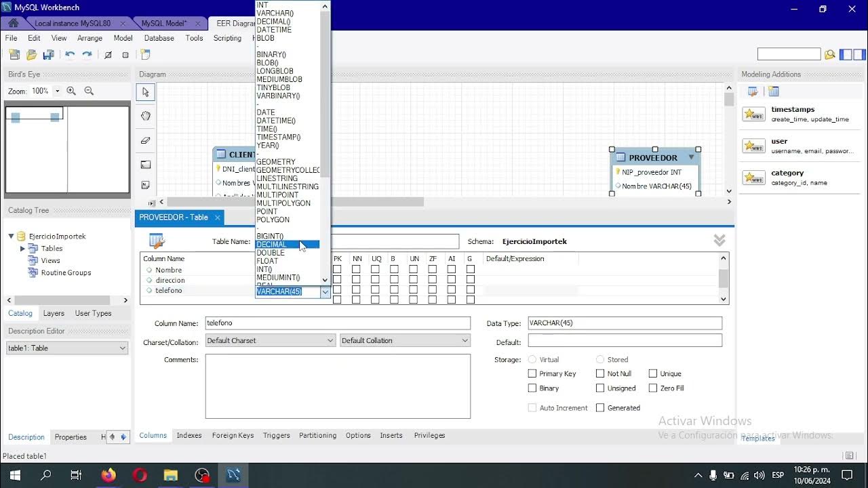
Task: Open the table1: Table description dropdown
Action: pyautogui.click(x=67, y=348)
